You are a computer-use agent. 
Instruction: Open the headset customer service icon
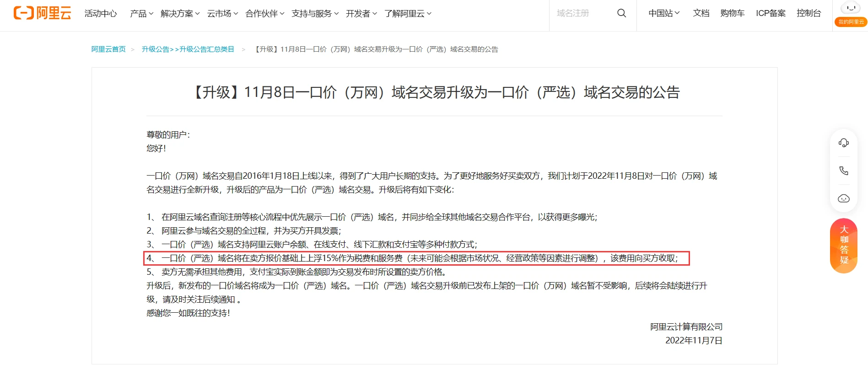[843, 143]
